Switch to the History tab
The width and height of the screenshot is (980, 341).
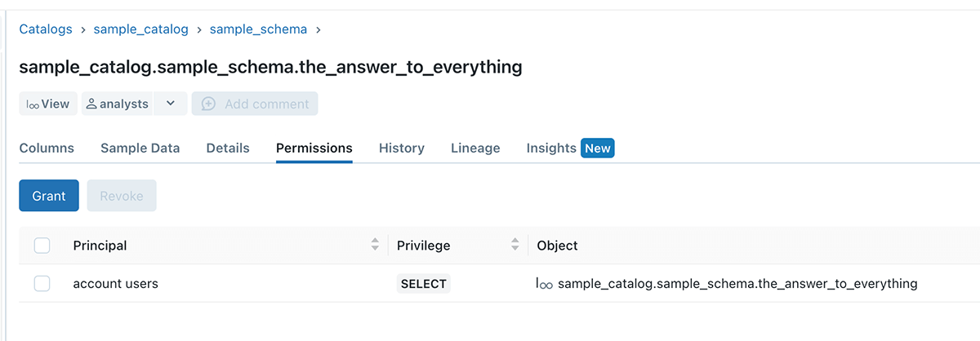click(401, 148)
